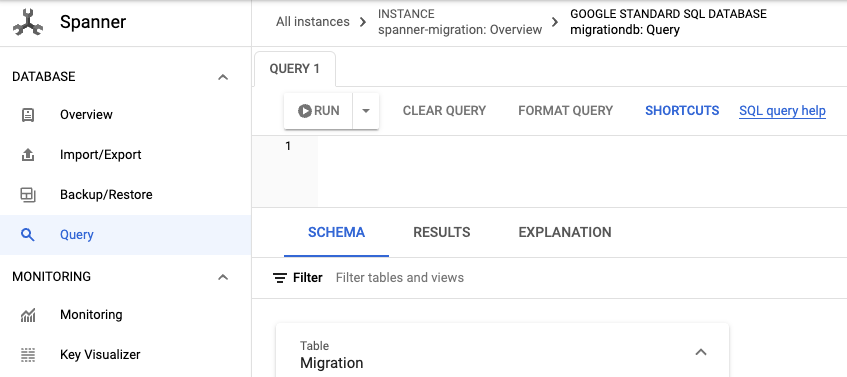847x377 pixels.
Task: Go to All instances breadcrumb
Action: (x=313, y=22)
